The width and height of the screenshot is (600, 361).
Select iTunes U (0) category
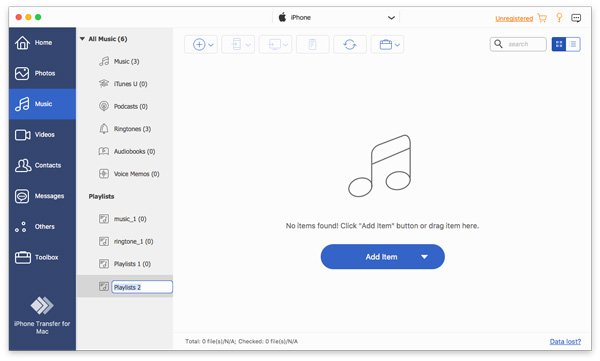click(125, 83)
